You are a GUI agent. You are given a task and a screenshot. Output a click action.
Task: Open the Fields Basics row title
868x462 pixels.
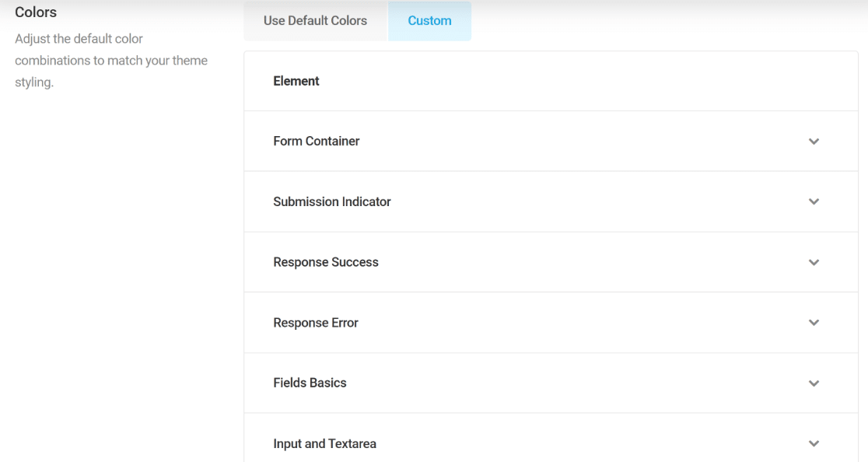pyautogui.click(x=310, y=383)
